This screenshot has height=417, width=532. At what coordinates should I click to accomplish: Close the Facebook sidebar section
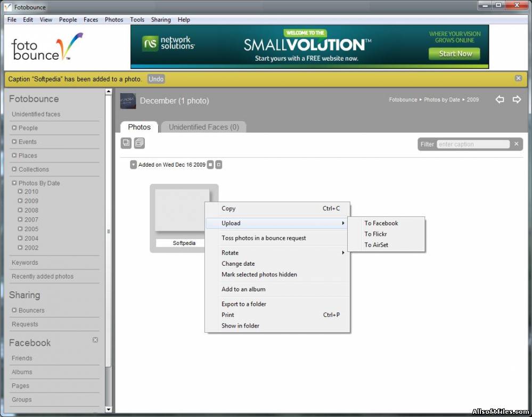[x=95, y=340]
